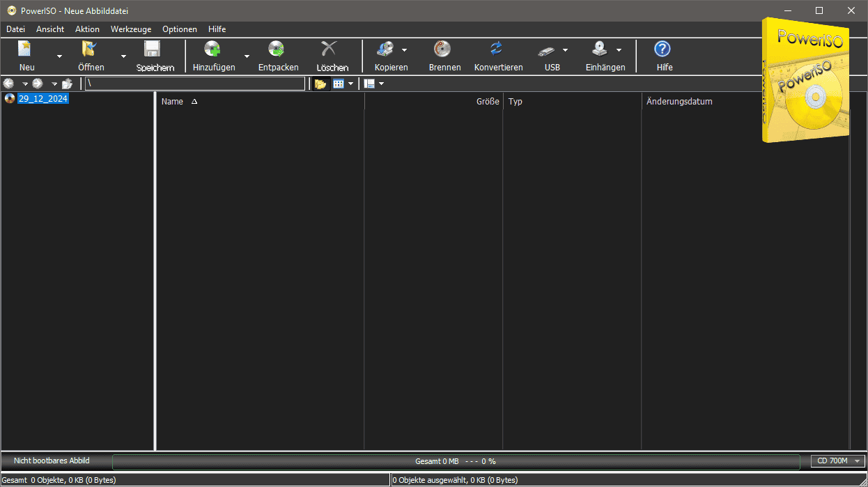
Task: Open the Hilfe menu
Action: [217, 29]
